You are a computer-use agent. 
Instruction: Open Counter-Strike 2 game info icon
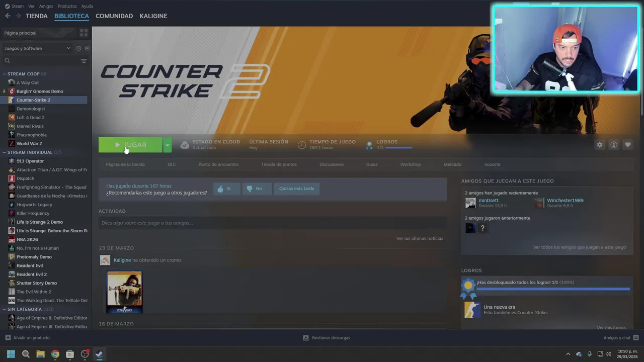[x=614, y=145]
